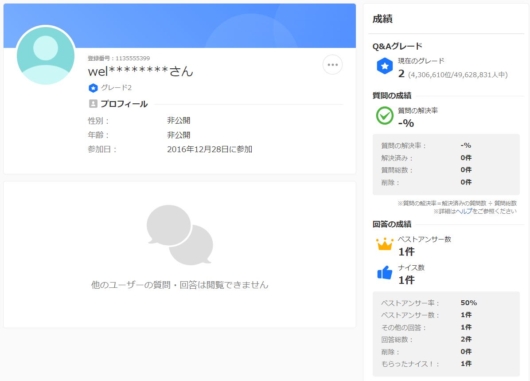Click the username wel********さん
Screen dimensions: 530x381
click(x=140, y=71)
